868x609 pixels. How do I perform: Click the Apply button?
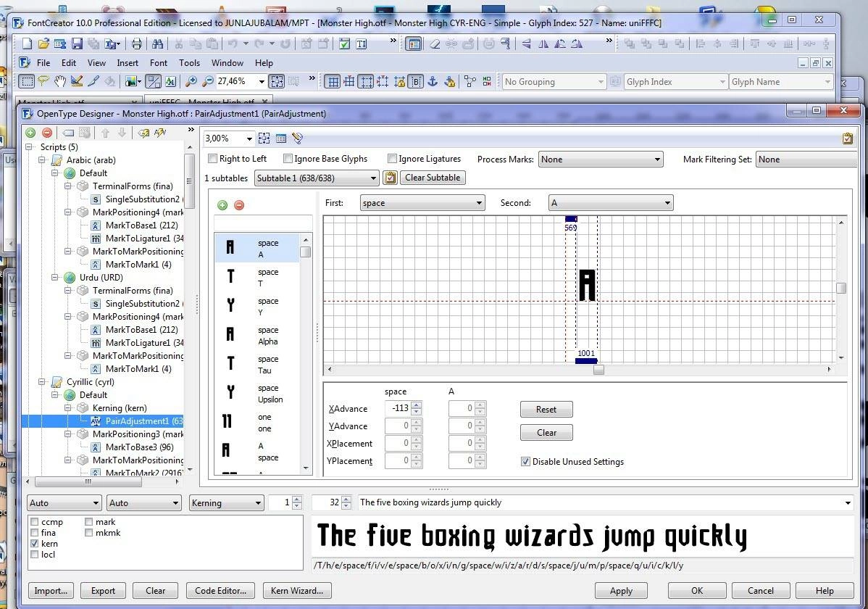(x=621, y=591)
